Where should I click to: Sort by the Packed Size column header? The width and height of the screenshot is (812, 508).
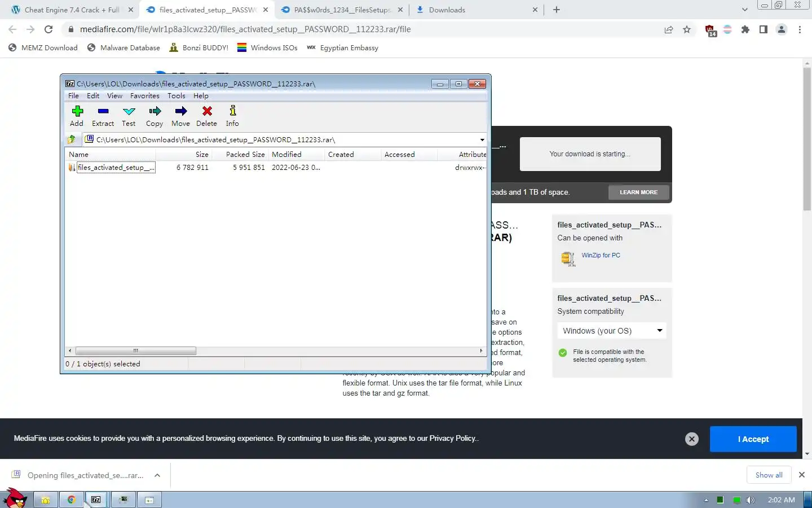240,154
